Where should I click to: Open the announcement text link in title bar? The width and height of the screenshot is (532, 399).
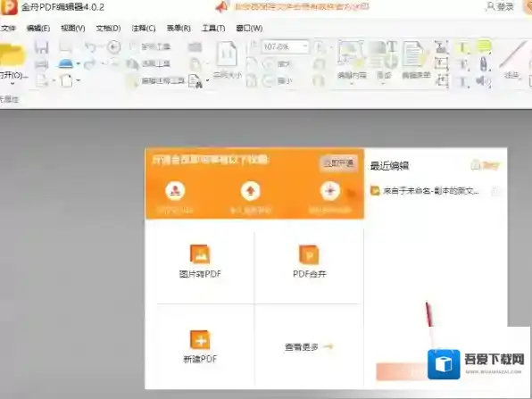[302, 6]
